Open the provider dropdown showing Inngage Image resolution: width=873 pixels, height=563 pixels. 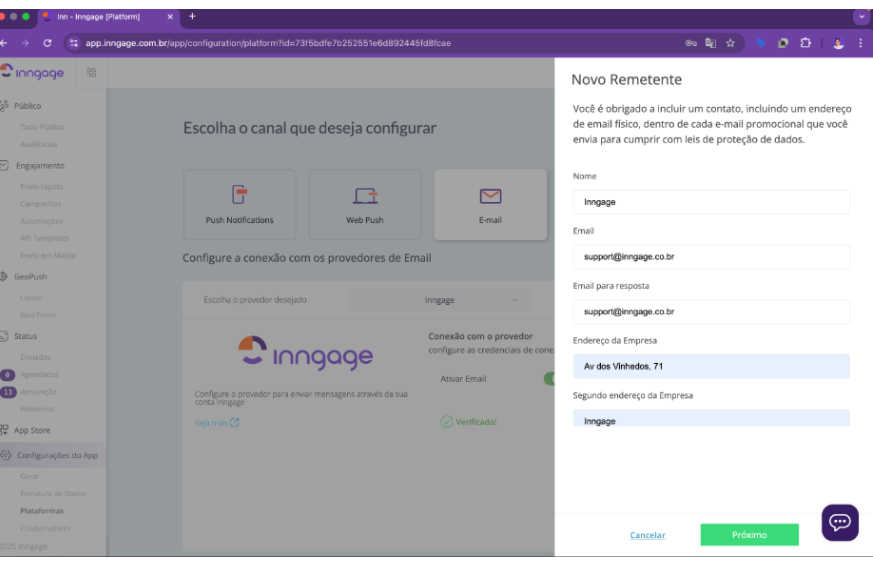point(440,300)
